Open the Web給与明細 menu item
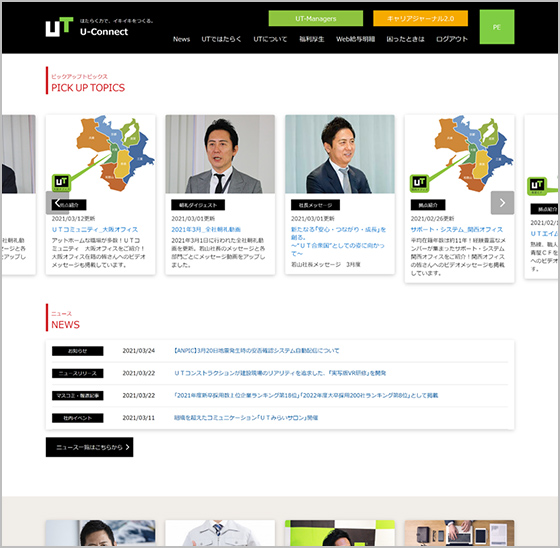This screenshot has width=560, height=548. pyautogui.click(x=355, y=39)
